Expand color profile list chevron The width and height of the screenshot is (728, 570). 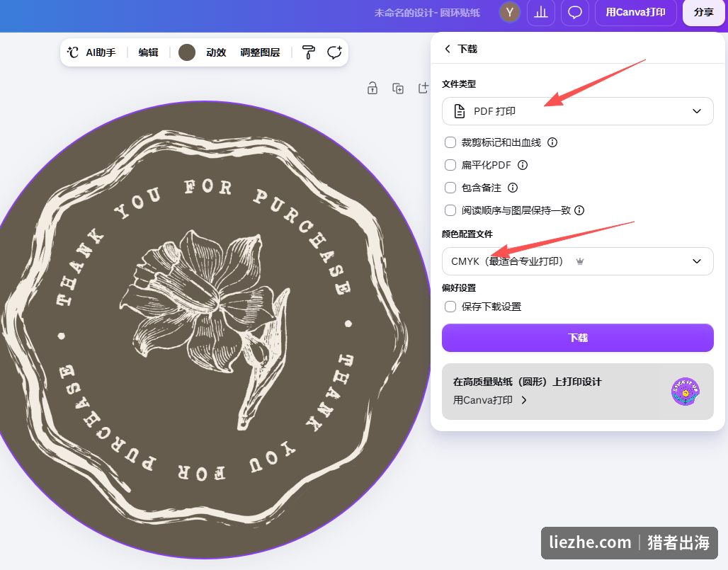696,261
